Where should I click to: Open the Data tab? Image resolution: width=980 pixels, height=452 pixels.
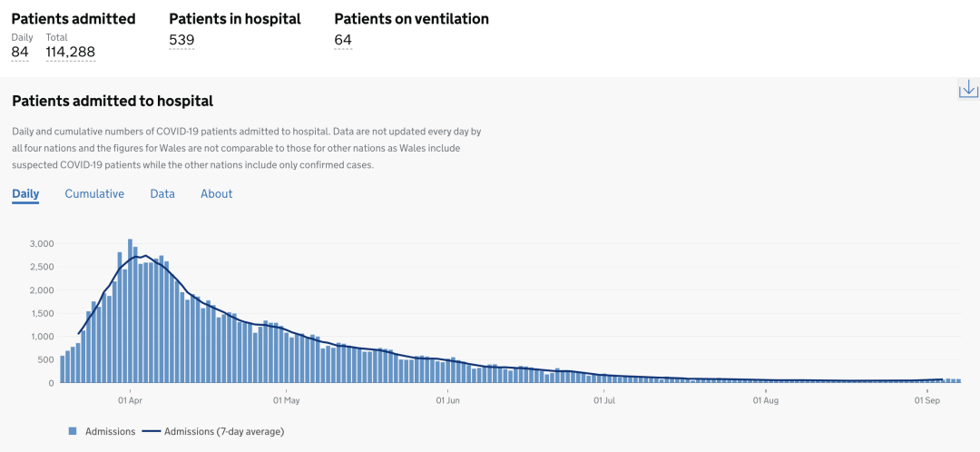pyautogui.click(x=162, y=193)
